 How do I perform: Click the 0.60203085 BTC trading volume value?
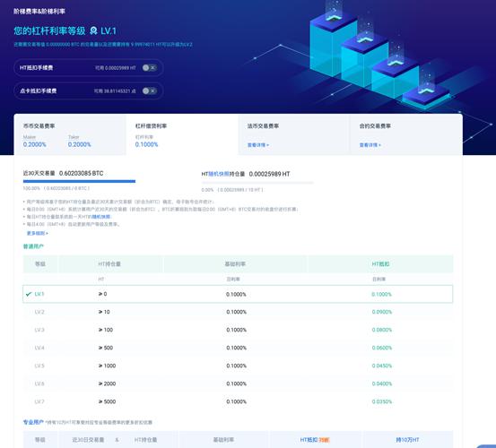point(82,174)
